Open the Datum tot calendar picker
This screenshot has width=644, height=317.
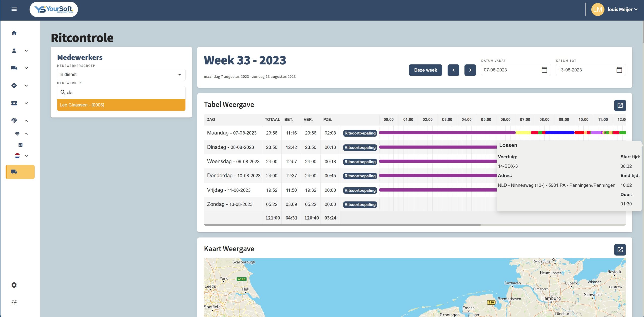(619, 70)
